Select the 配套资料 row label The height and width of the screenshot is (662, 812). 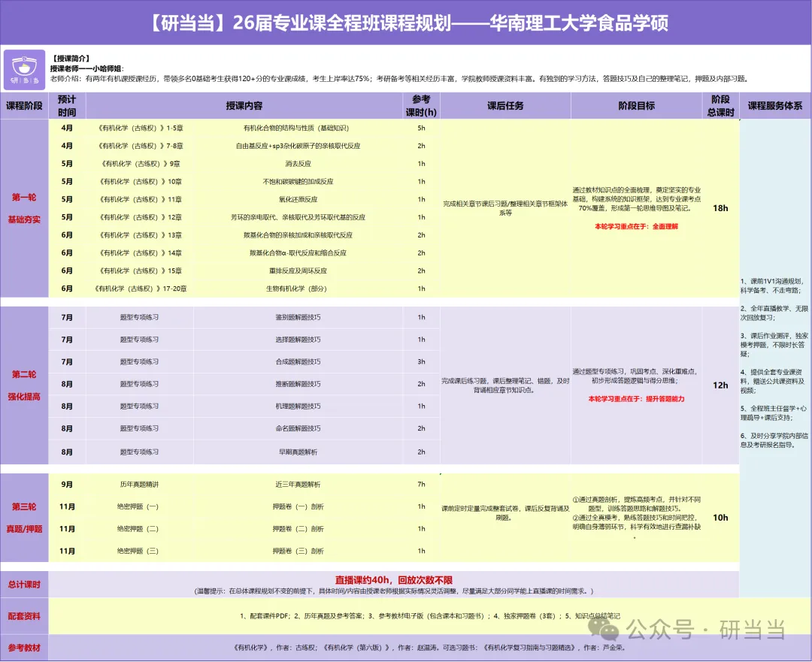coord(24,616)
